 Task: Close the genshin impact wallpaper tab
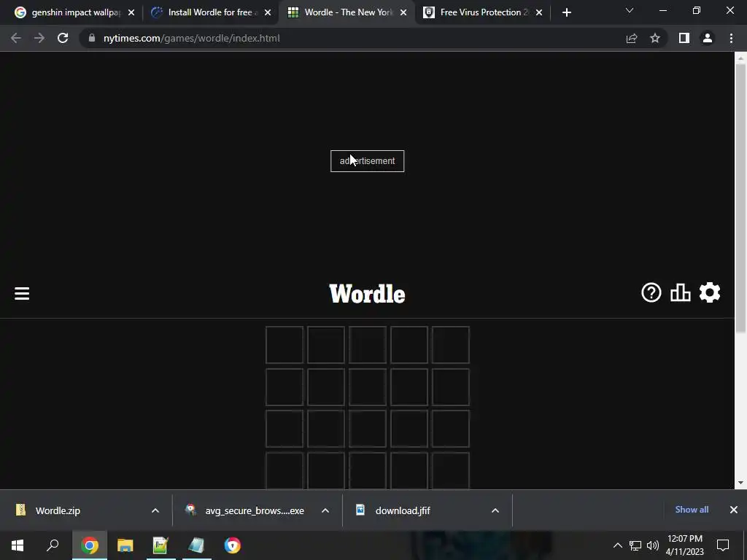pos(131,12)
